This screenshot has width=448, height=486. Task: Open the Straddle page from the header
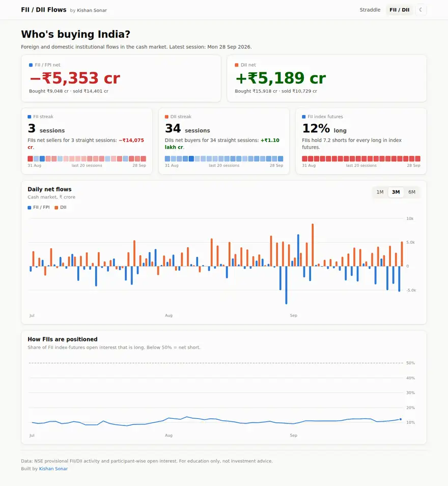tap(370, 10)
